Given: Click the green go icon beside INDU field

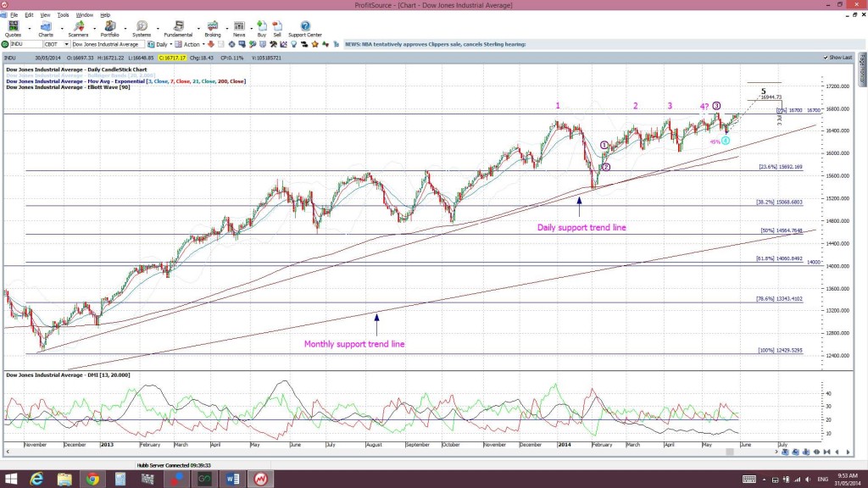Looking at the screenshot, I should click(5, 44).
